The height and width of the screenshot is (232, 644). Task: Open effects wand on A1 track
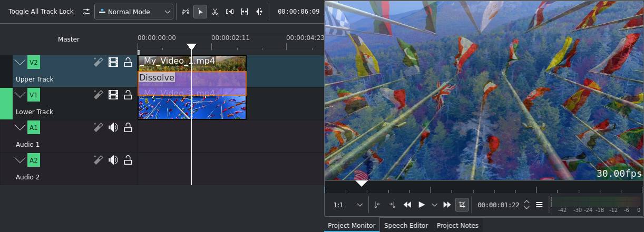[98, 128]
